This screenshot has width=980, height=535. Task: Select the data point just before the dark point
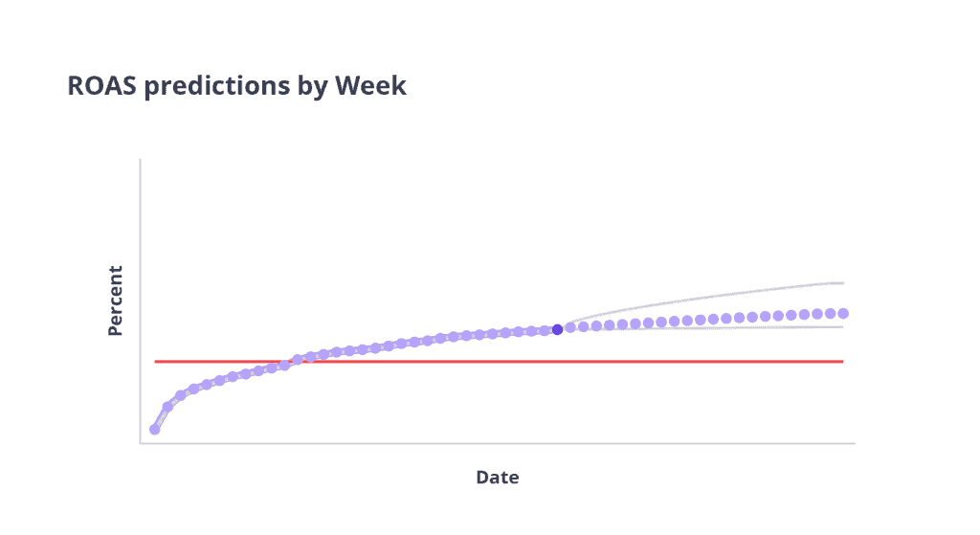[545, 330]
